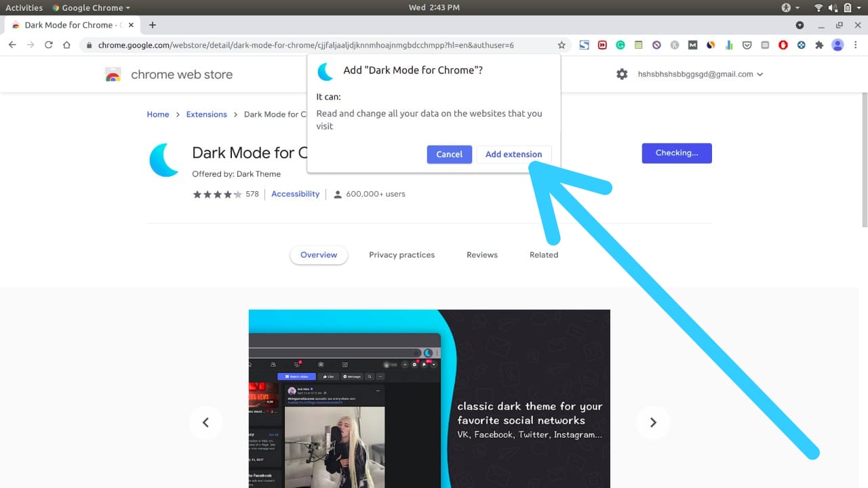Viewport: 868px width, 488px height.
Task: Open the Pocket extension icon
Action: pyautogui.click(x=747, y=45)
